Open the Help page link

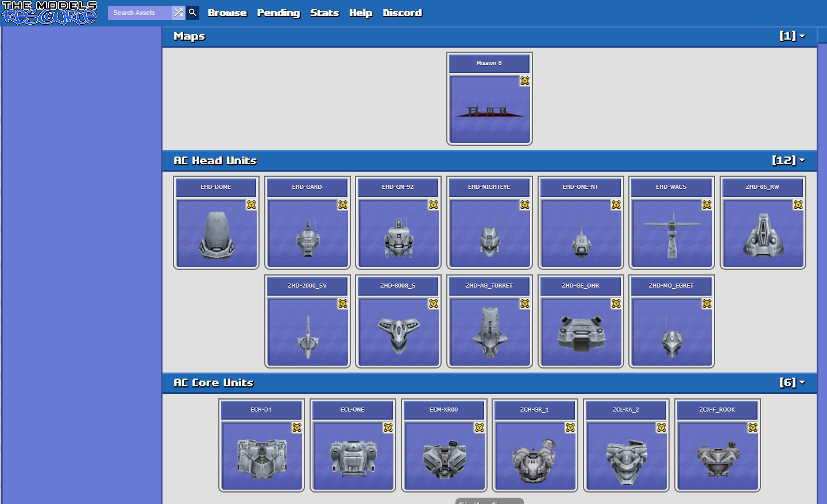(361, 13)
